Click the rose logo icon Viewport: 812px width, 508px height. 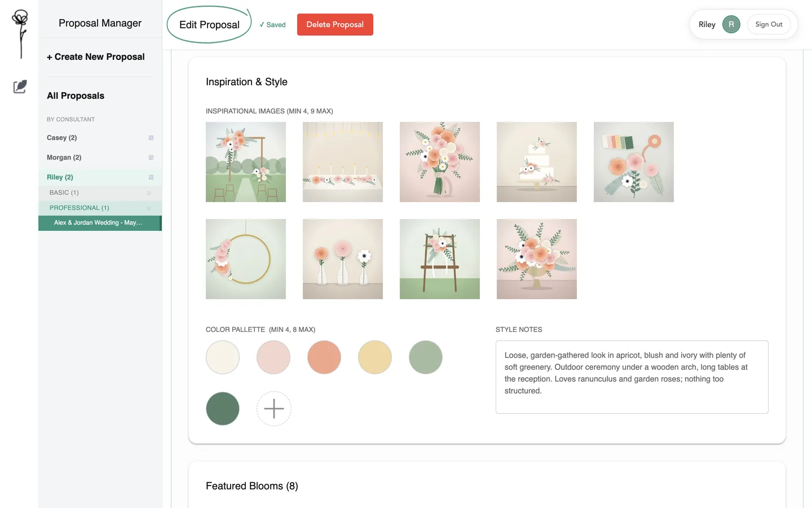tap(20, 34)
